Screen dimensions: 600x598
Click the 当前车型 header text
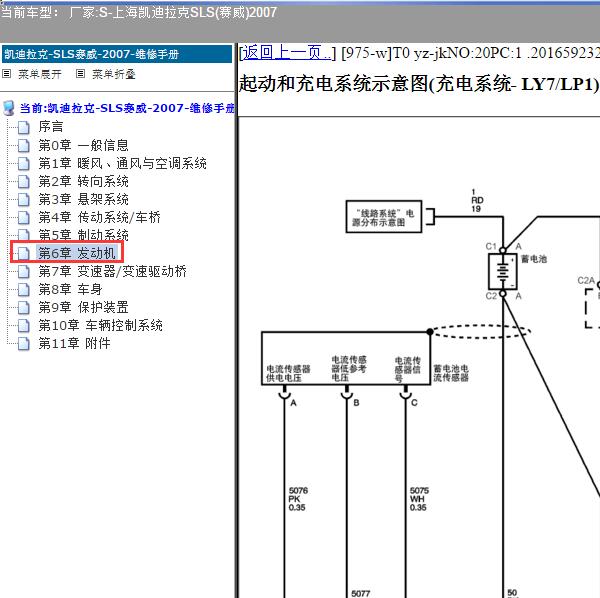(x=139, y=12)
